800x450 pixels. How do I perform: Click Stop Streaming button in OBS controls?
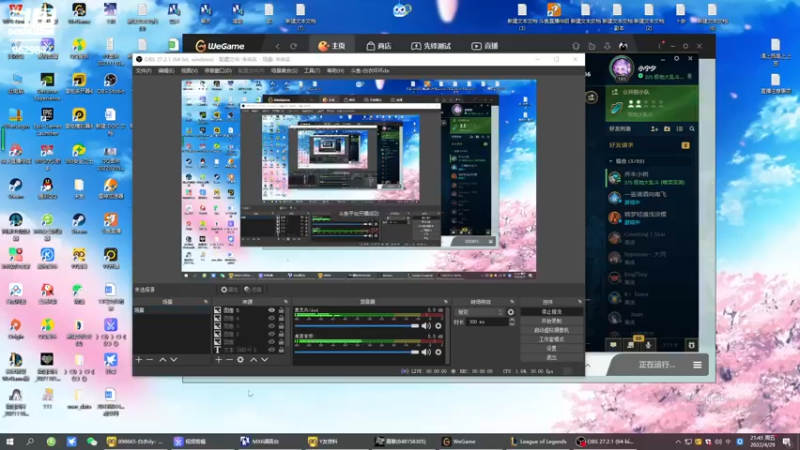(552, 312)
